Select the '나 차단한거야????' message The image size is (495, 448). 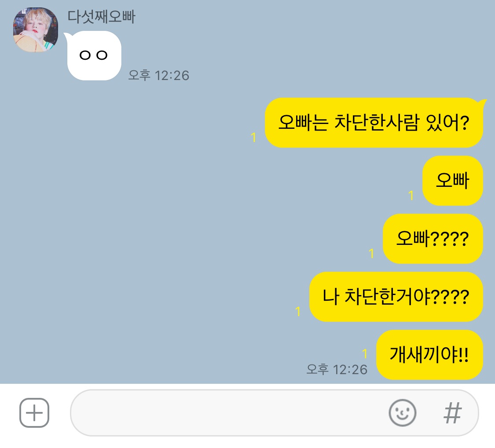click(x=396, y=297)
